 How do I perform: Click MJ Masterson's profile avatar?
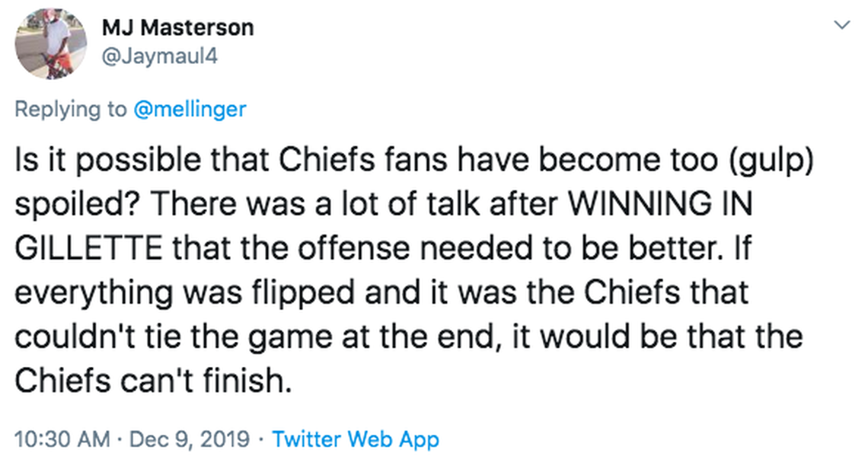pos(51,43)
